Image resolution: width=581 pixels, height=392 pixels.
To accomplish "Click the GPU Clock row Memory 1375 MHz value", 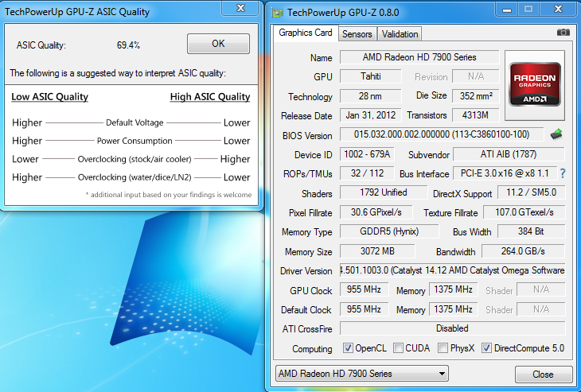I will coord(453,289).
